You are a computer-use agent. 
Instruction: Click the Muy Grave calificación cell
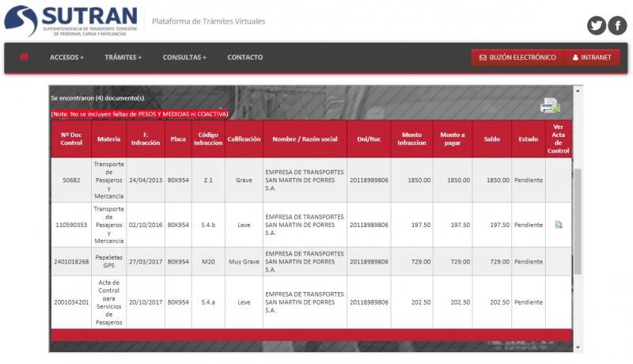tap(244, 261)
